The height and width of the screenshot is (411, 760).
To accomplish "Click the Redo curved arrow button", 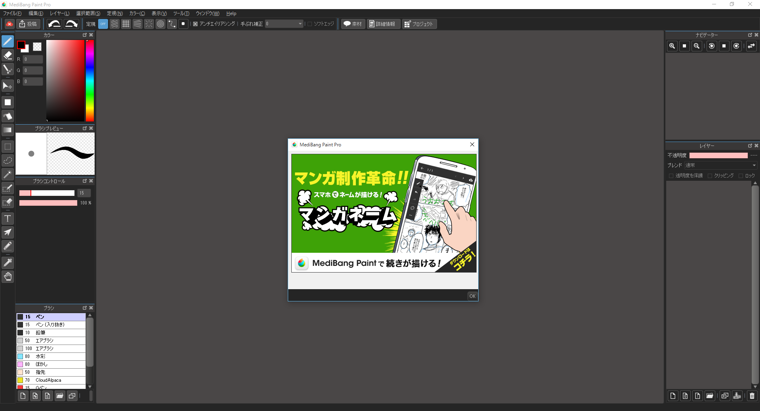I will point(71,24).
